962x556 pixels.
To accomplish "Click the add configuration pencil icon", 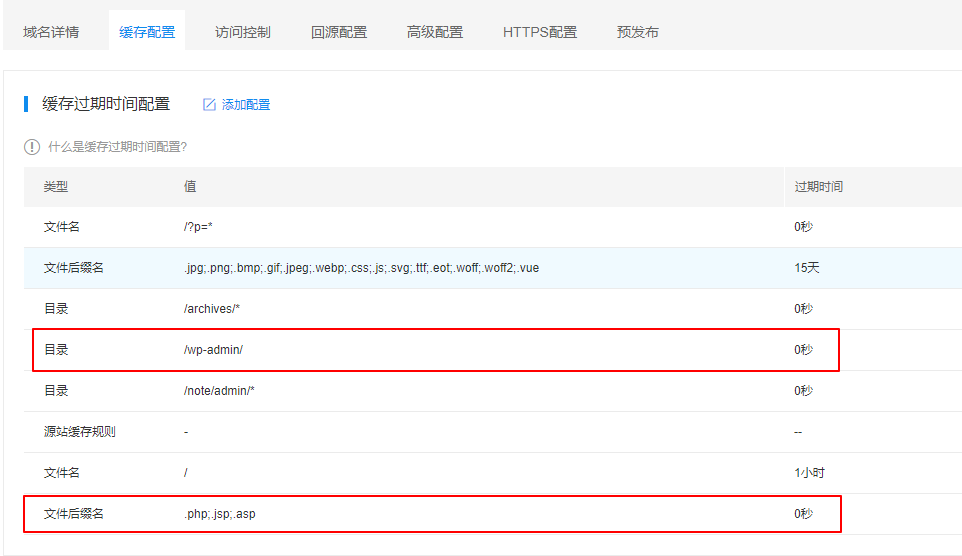I will click(x=209, y=105).
